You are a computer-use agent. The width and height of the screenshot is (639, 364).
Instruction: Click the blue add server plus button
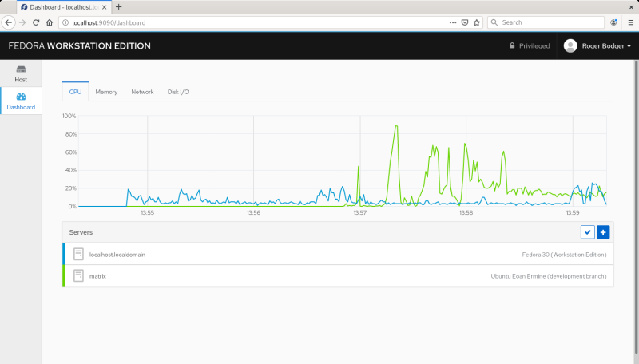(603, 231)
